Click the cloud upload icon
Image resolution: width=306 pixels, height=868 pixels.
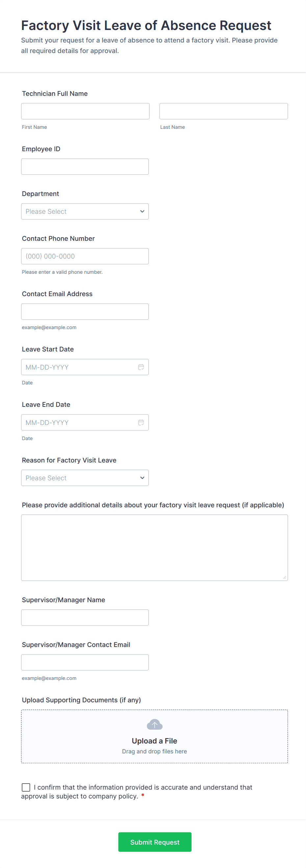(155, 724)
